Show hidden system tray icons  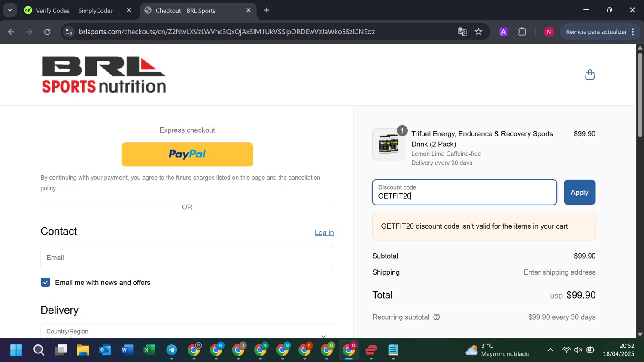[550, 350]
